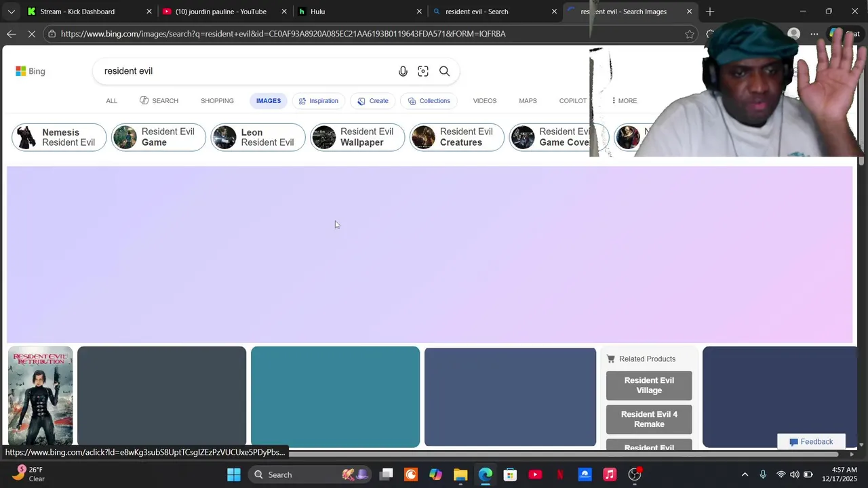868x488 pixels.
Task: Click Resident Evil Game suggestion chip
Action: pyautogui.click(x=159, y=138)
